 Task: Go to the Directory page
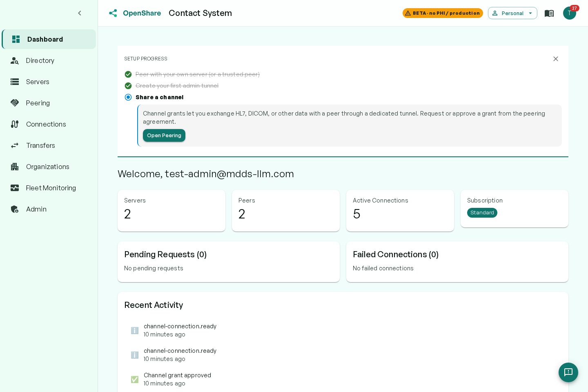pos(49,60)
